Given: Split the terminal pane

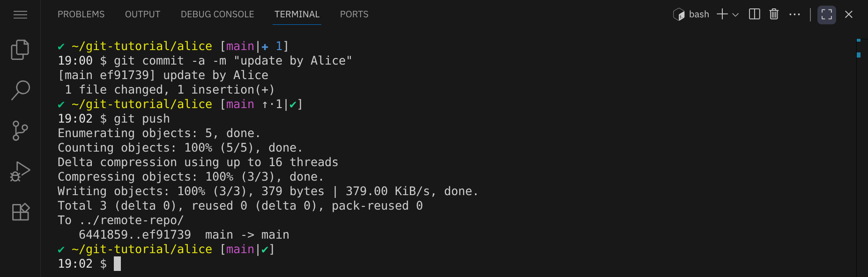Looking at the screenshot, I should pyautogui.click(x=754, y=15).
